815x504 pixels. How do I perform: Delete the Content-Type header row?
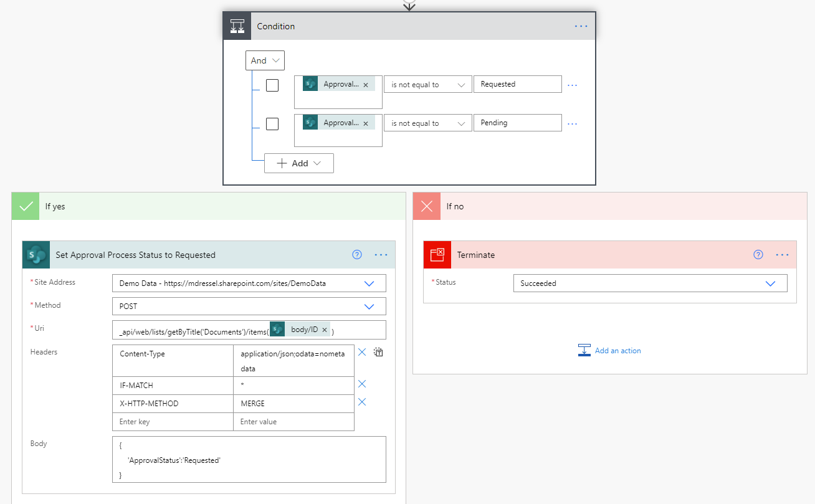(362, 353)
